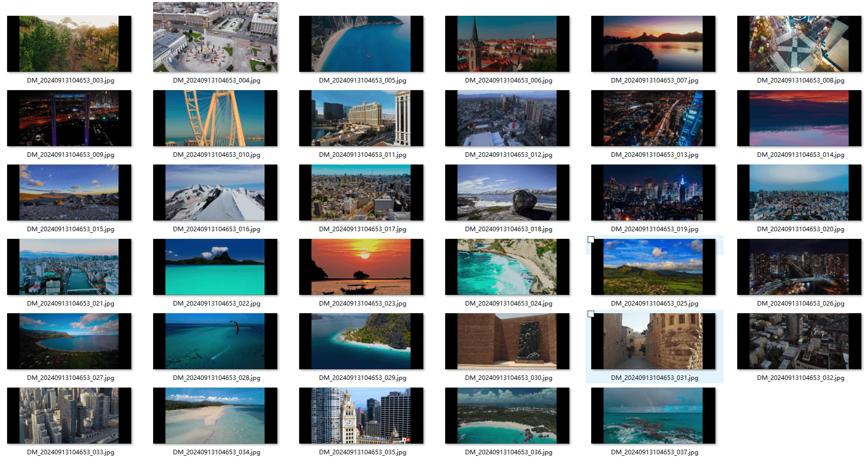Click file name DM_20240913104653_024.jpg
This screenshot has width=868, height=465.
pyautogui.click(x=509, y=304)
